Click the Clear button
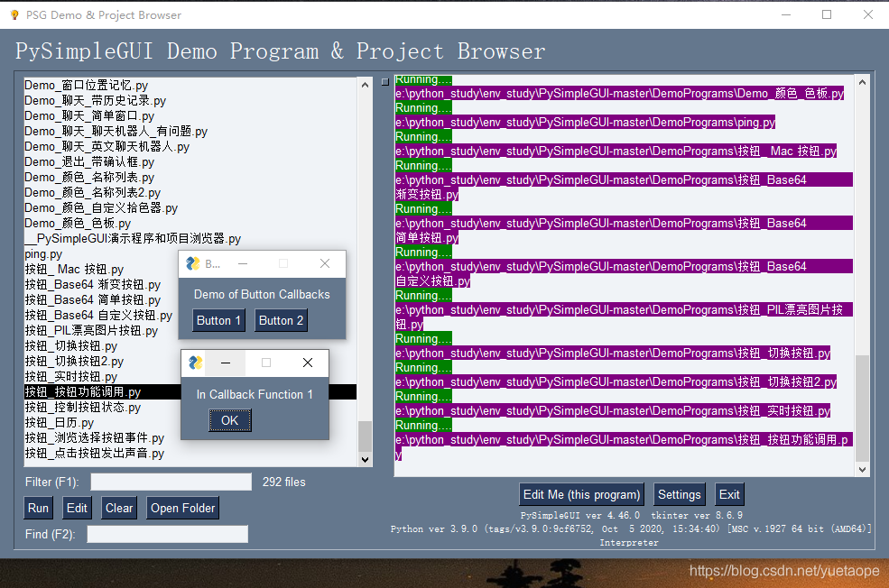This screenshot has width=889, height=588. point(119,508)
